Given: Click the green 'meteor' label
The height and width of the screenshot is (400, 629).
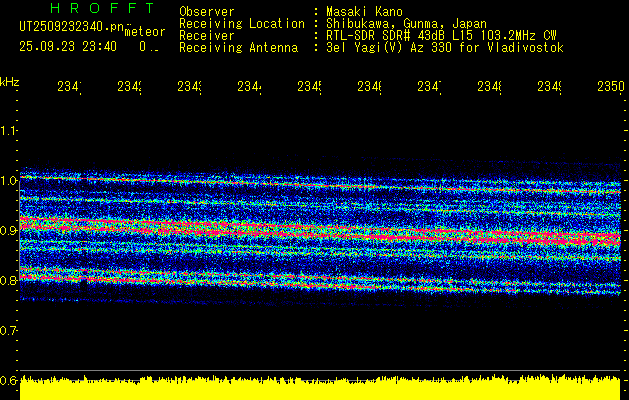Looking at the screenshot, I should (x=143, y=32).
